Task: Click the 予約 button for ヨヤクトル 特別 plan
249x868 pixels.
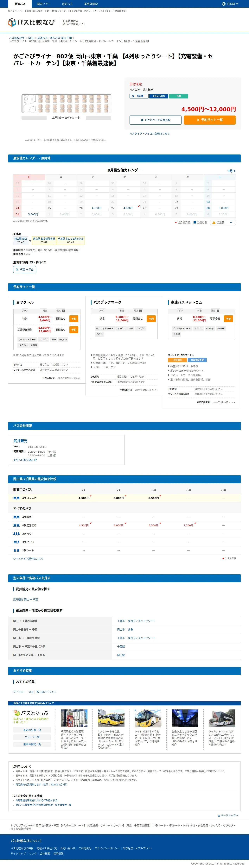Action: coord(74,319)
